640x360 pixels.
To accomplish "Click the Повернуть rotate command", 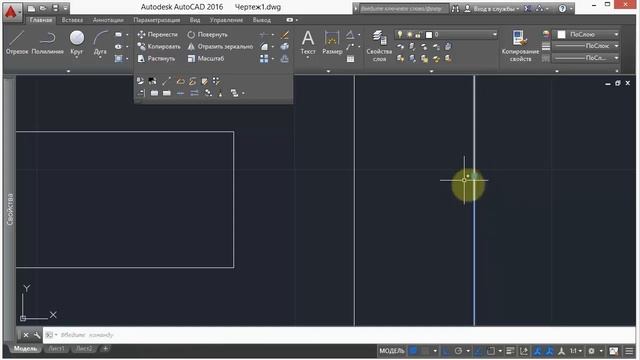I will pyautogui.click(x=207, y=35).
